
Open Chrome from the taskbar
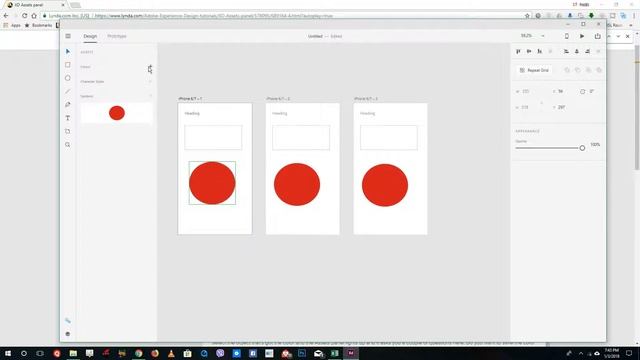click(x=138, y=353)
